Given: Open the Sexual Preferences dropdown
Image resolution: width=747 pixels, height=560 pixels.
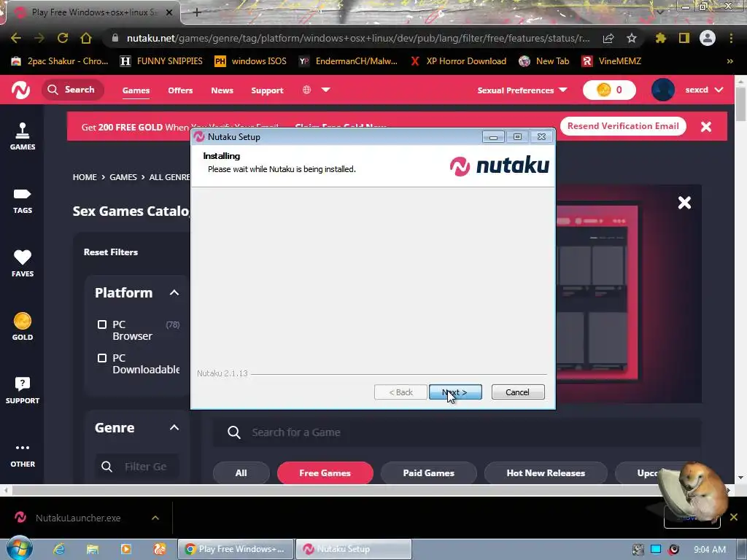Looking at the screenshot, I should pyautogui.click(x=522, y=90).
